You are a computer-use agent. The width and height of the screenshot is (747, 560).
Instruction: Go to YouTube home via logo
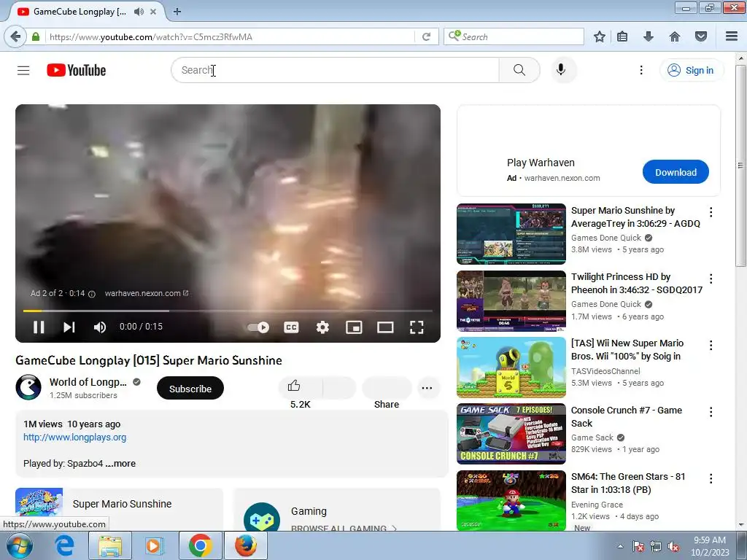(76, 71)
